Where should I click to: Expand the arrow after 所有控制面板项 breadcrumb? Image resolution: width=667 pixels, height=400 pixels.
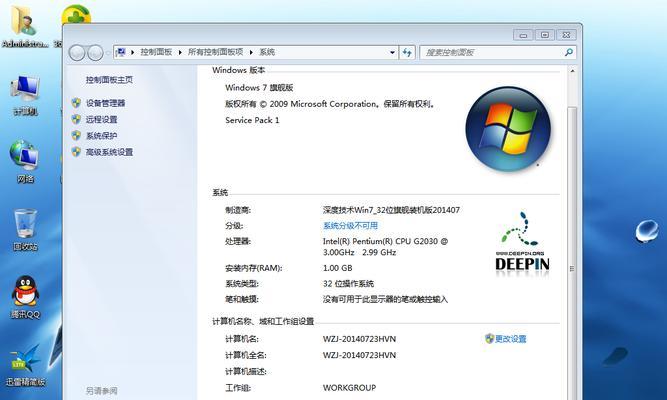[x=251, y=52]
